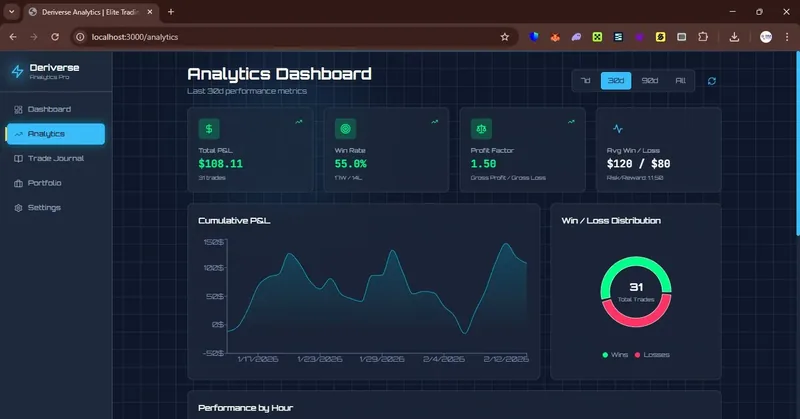Viewport: 800px width, 419px height.
Task: Click the $120 / $80 value
Action: [x=638, y=164]
